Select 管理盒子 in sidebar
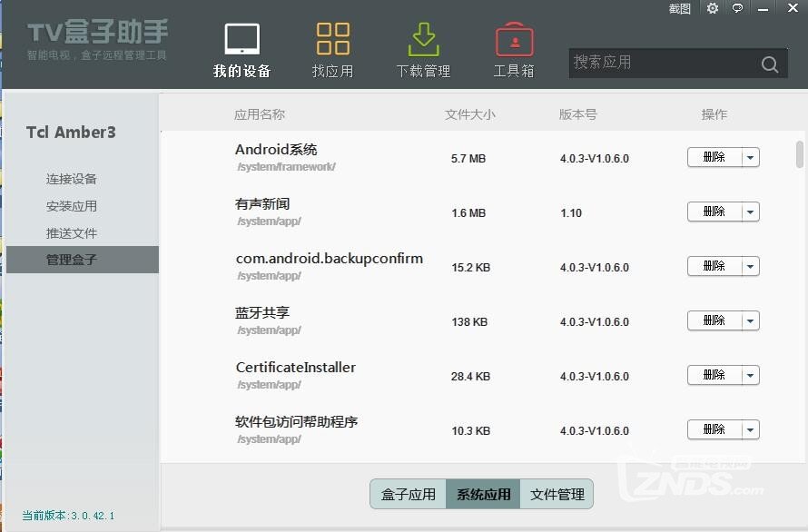This screenshot has width=808, height=532. click(x=83, y=260)
